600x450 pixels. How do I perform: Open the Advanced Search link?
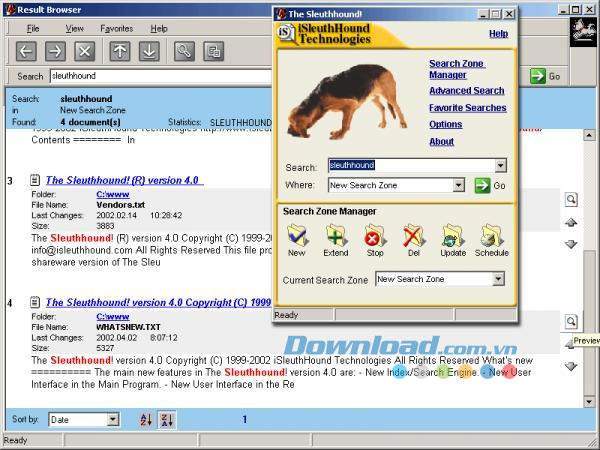click(466, 91)
